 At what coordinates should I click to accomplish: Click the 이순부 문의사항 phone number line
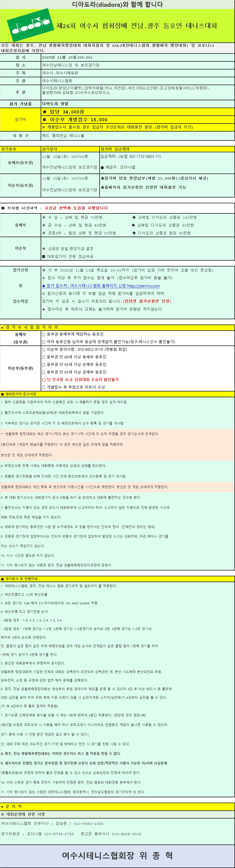click(x=87, y=350)
